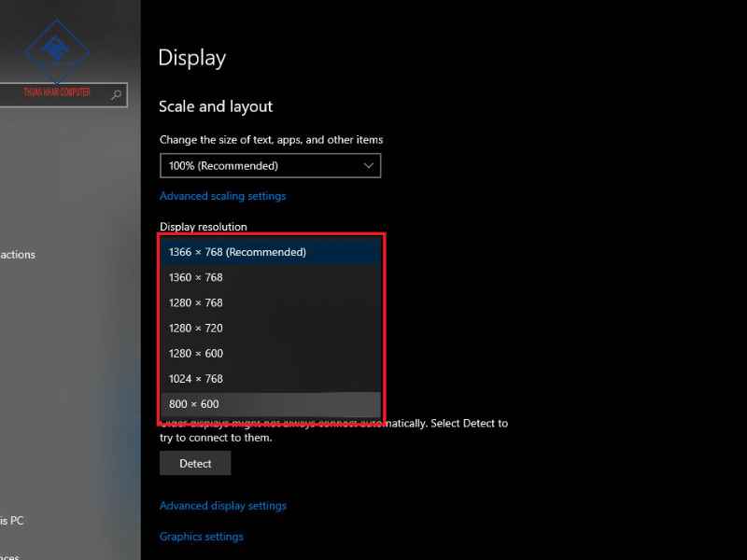
Task: Click the Display page heading
Action: click(192, 58)
